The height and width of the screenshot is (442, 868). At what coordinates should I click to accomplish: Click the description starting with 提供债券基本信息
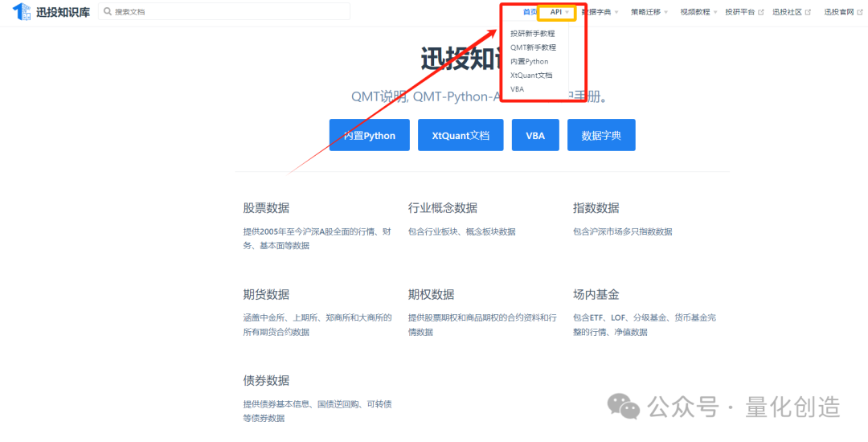coord(317,411)
